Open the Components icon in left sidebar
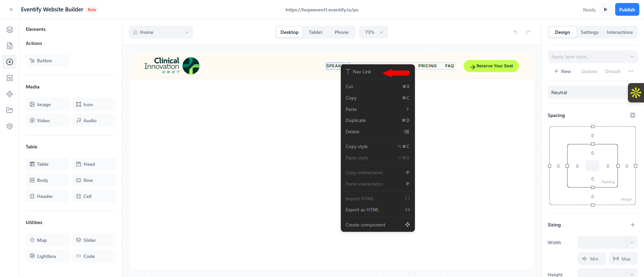This screenshot has height=277, width=644. click(10, 94)
